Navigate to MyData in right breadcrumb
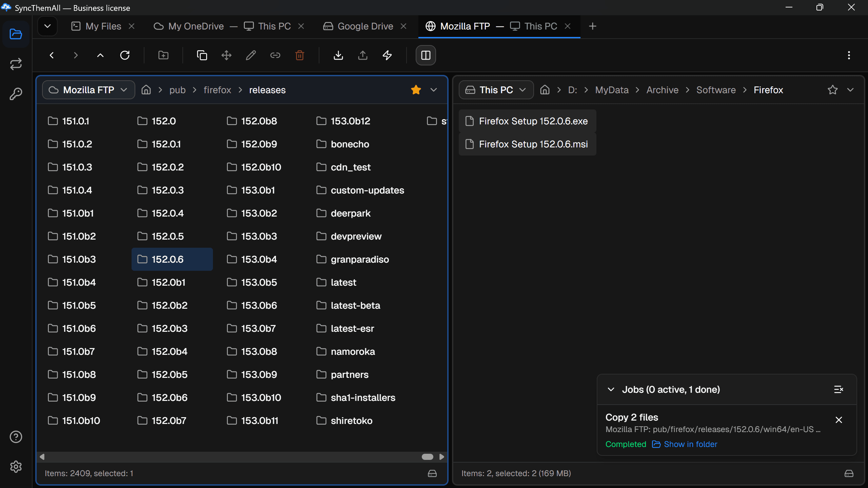The height and width of the screenshot is (488, 868). tap(612, 90)
